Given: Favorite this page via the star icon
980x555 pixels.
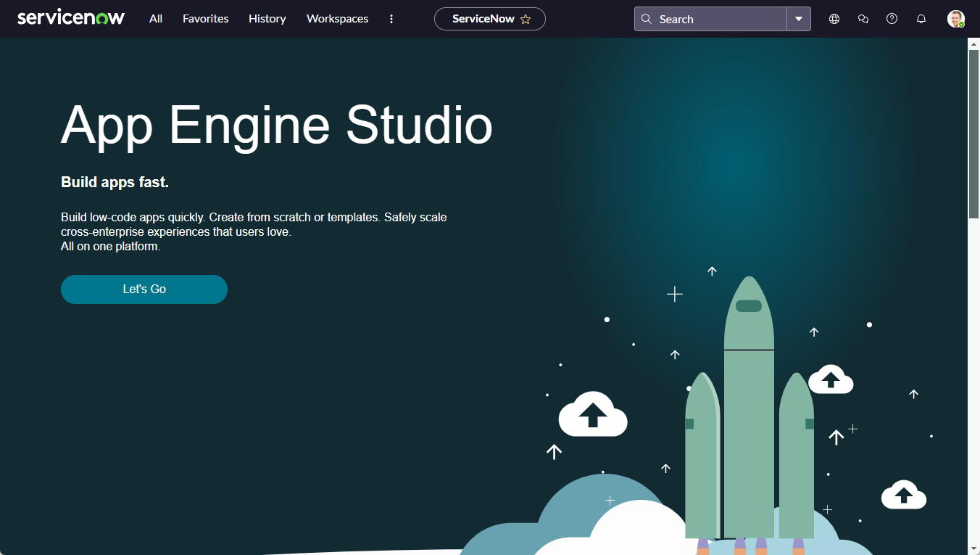Looking at the screenshot, I should pyautogui.click(x=526, y=20).
